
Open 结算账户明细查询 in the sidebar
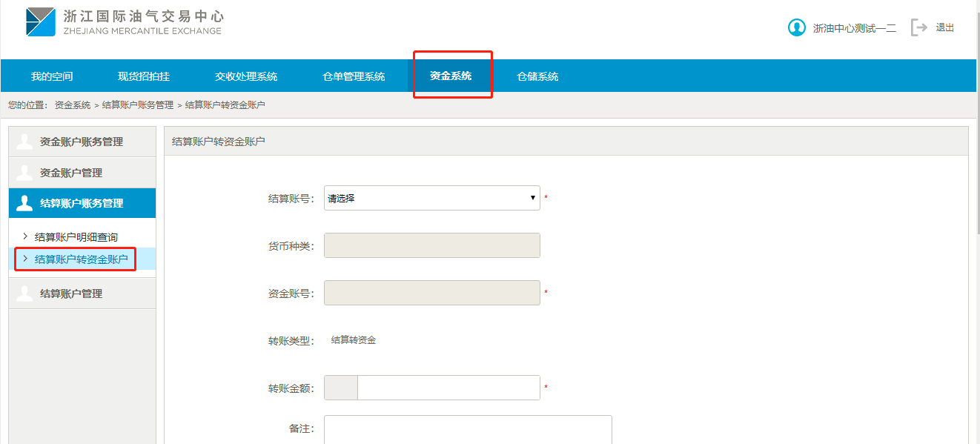(76, 237)
